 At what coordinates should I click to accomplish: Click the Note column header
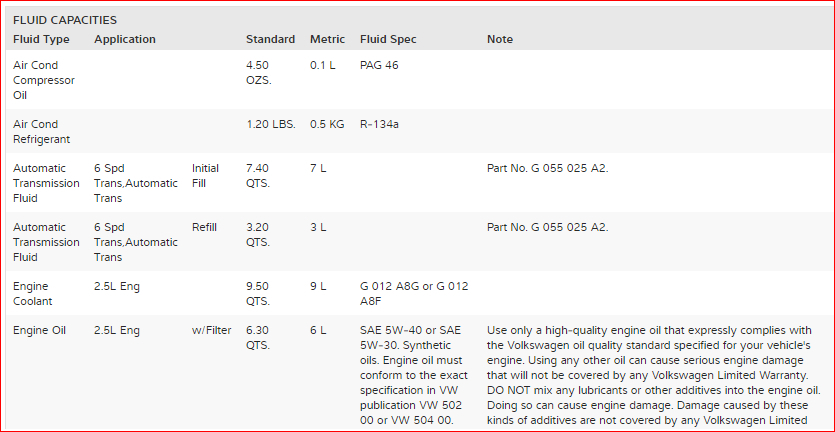[500, 39]
